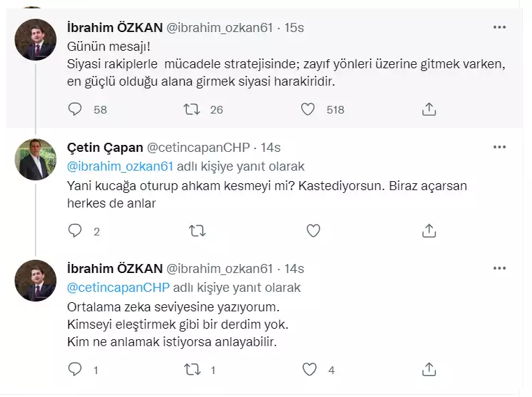
Task: Open the @cetincapanCHP mention link
Action: click(x=119, y=287)
